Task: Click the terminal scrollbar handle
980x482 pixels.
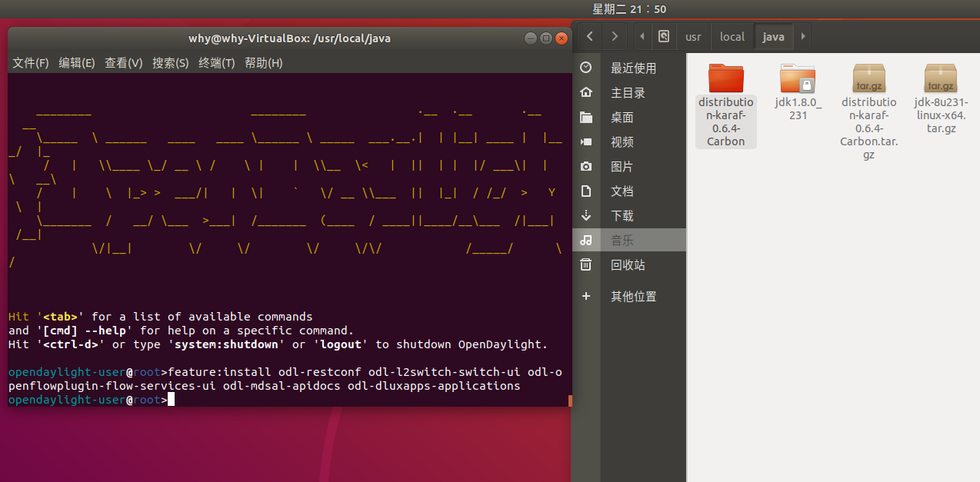Action: point(570,401)
